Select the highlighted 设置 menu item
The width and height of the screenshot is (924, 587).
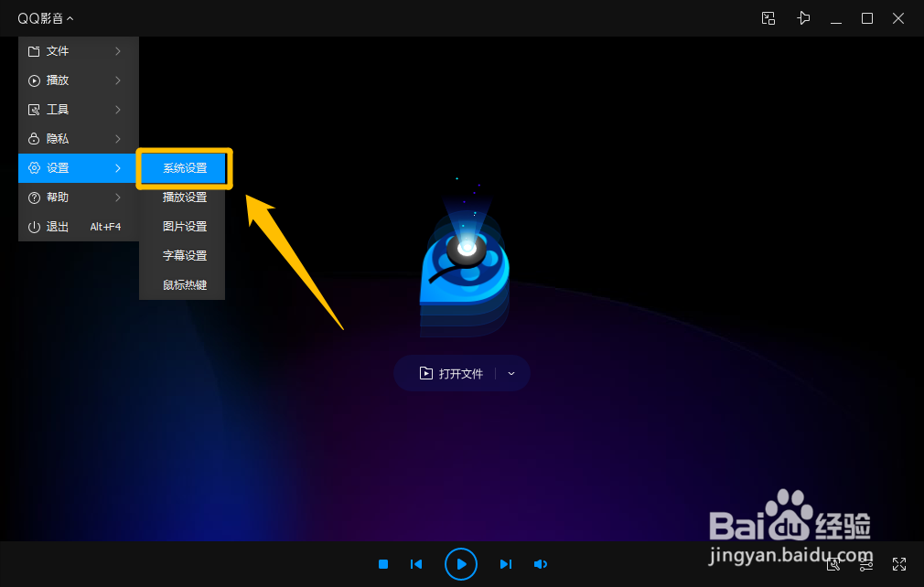point(79,168)
